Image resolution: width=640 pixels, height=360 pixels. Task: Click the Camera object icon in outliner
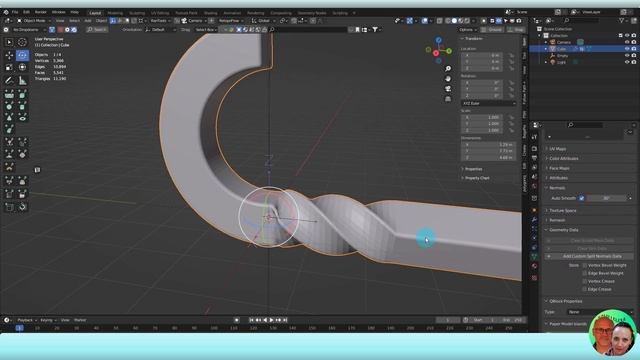tap(553, 42)
